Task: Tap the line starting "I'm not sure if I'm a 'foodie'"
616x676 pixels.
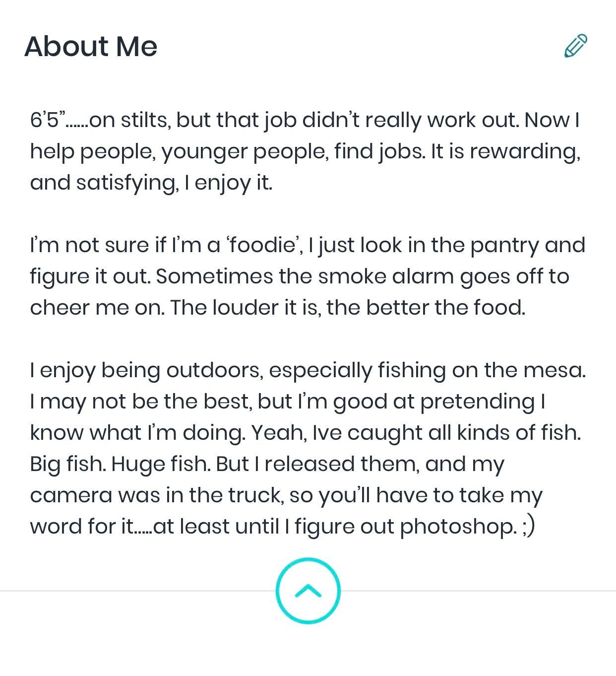Action: 308,245
